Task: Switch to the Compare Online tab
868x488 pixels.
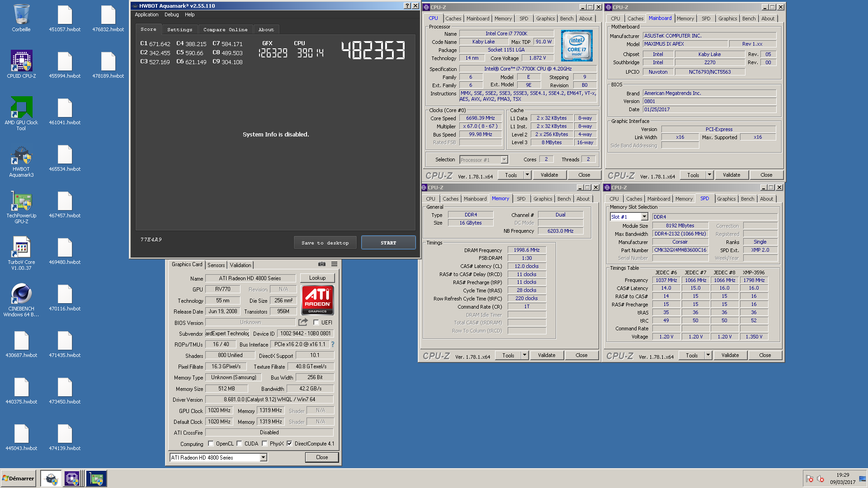Action: point(226,29)
